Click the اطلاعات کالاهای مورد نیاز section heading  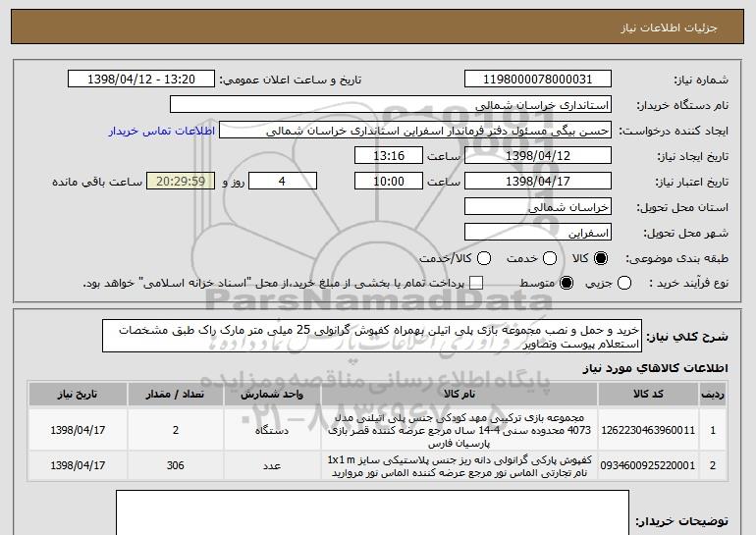click(655, 368)
